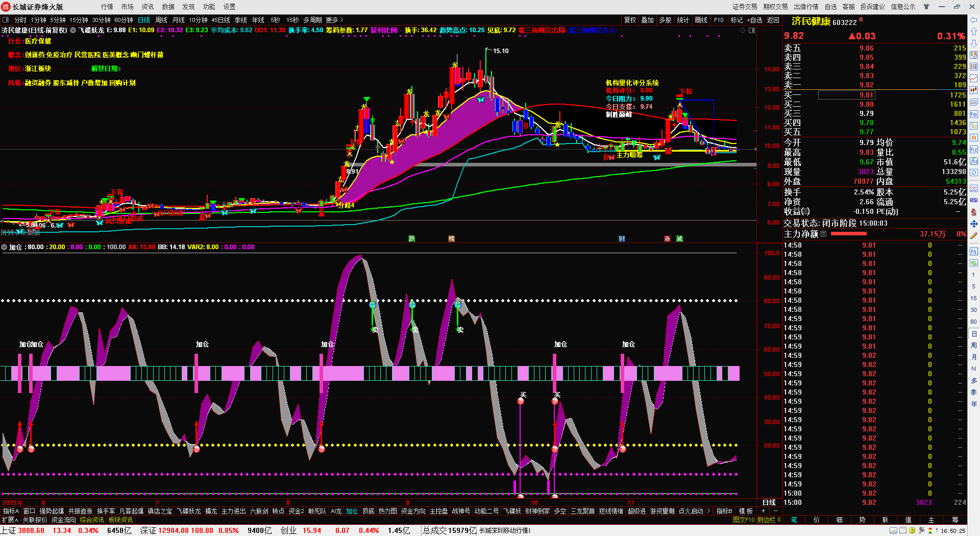Screen dimensions: 980x536
Task: Toggle the 加仓 indicator panel circle button
Action: tap(4, 247)
